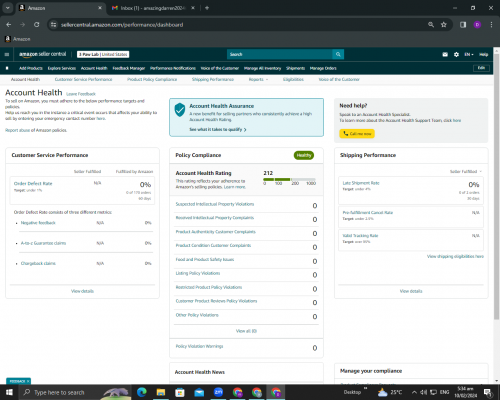Open Manage All Inventory in the navigation bar
This screenshot has height=400, width=500.
tap(262, 68)
